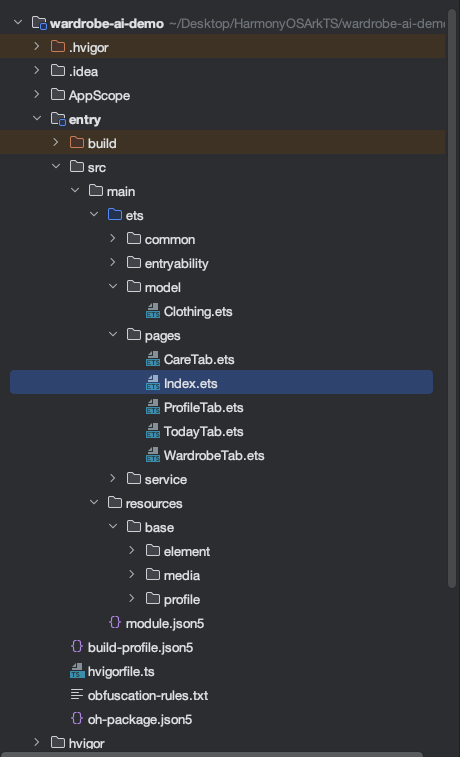Screen dimensions: 460x757
Task: Collapse the wardrobe-ai-demo project root
Action: 18,22
